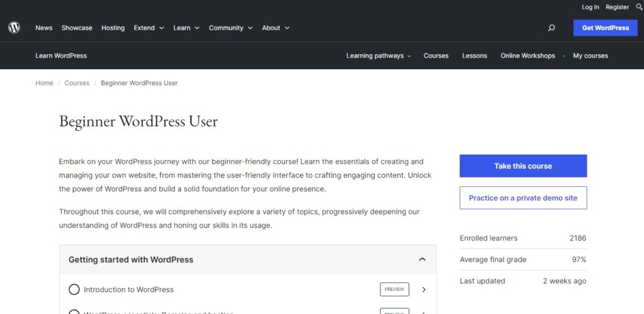Image resolution: width=644 pixels, height=314 pixels.
Task: Open Courses in the Learn navigation
Action: pyautogui.click(x=436, y=55)
